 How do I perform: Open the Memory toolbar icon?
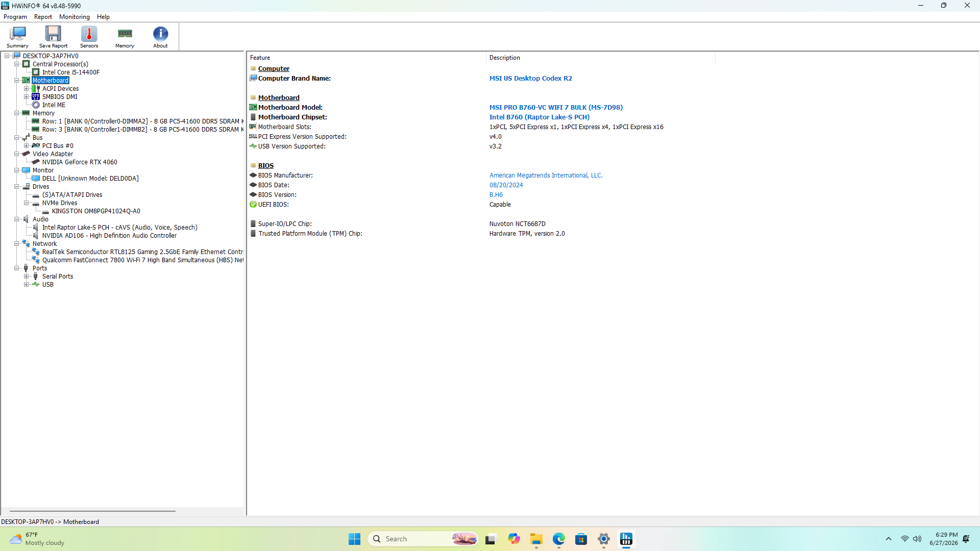[x=125, y=37]
